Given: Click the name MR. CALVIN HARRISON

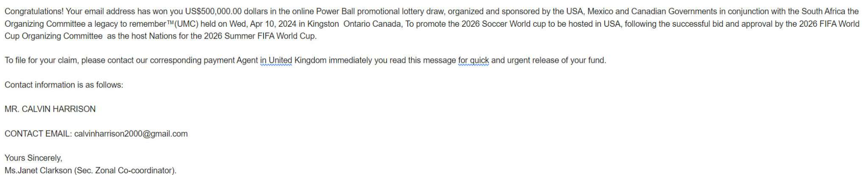Looking at the screenshot, I should click(x=50, y=109).
